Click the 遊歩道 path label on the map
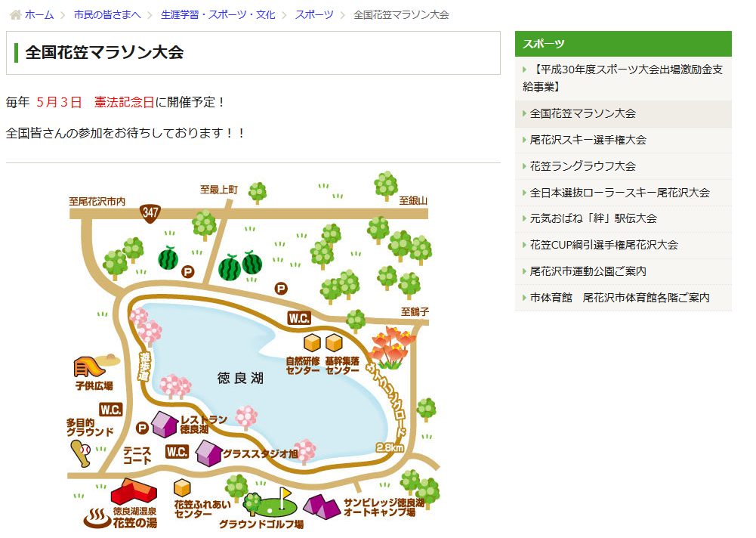 (145, 366)
